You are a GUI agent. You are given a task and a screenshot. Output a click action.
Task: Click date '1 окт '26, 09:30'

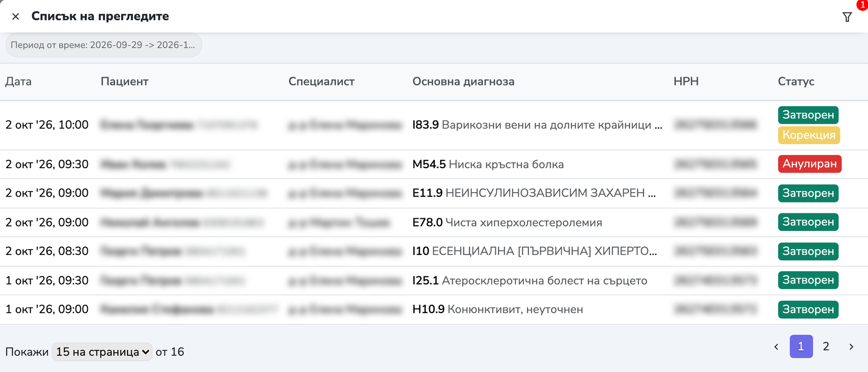click(47, 281)
